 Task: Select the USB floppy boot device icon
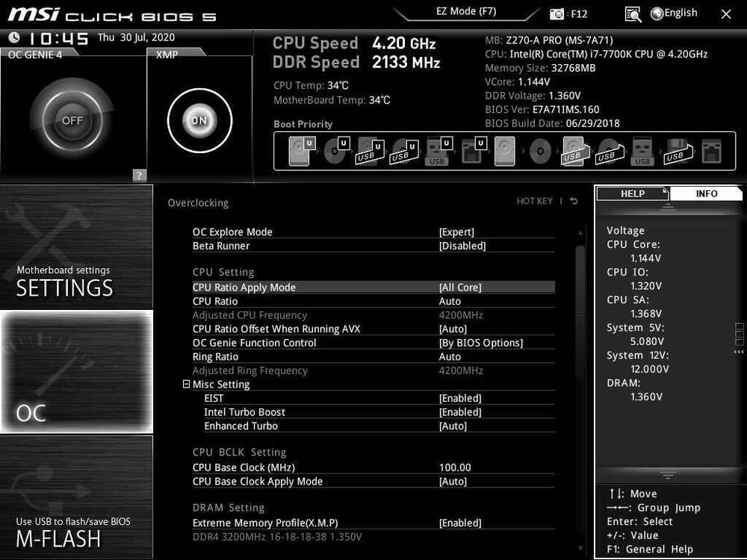[678, 152]
